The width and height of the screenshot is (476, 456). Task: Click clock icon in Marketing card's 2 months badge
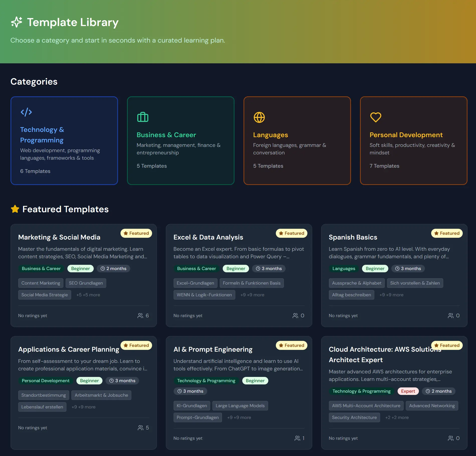pos(103,269)
